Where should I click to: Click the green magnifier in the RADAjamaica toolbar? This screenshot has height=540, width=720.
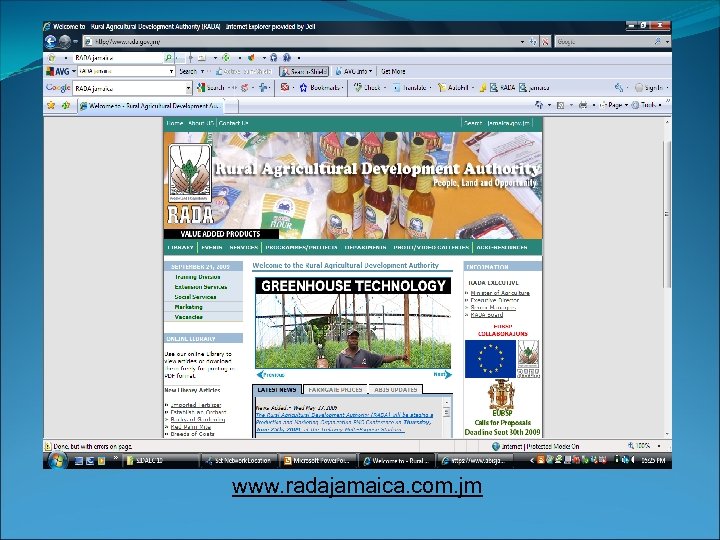[x=168, y=58]
